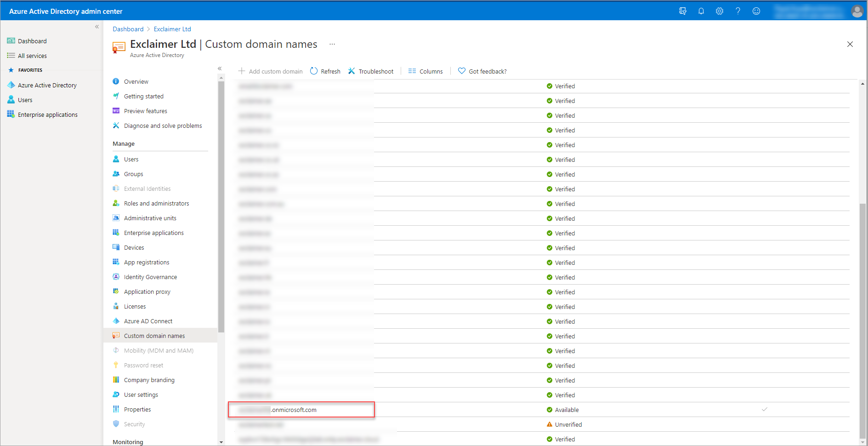This screenshot has height=446, width=868.
Task: Open User settings
Action: (x=141, y=395)
